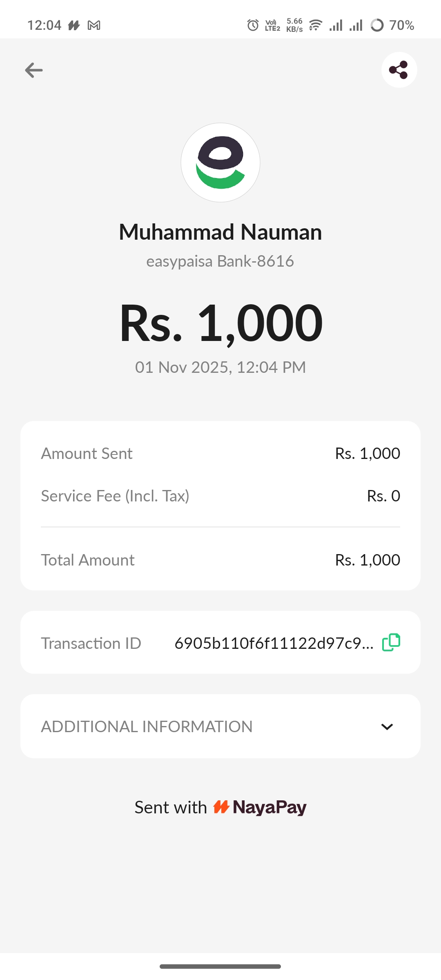The height and width of the screenshot is (980, 441).
Task: Tap the alarm icon in status bar
Action: (x=253, y=25)
